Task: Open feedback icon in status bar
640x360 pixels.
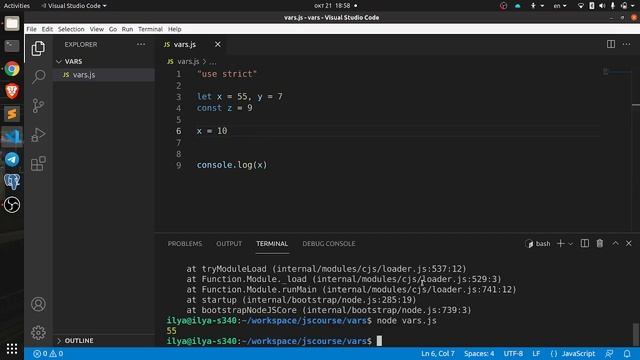Action: (609, 353)
